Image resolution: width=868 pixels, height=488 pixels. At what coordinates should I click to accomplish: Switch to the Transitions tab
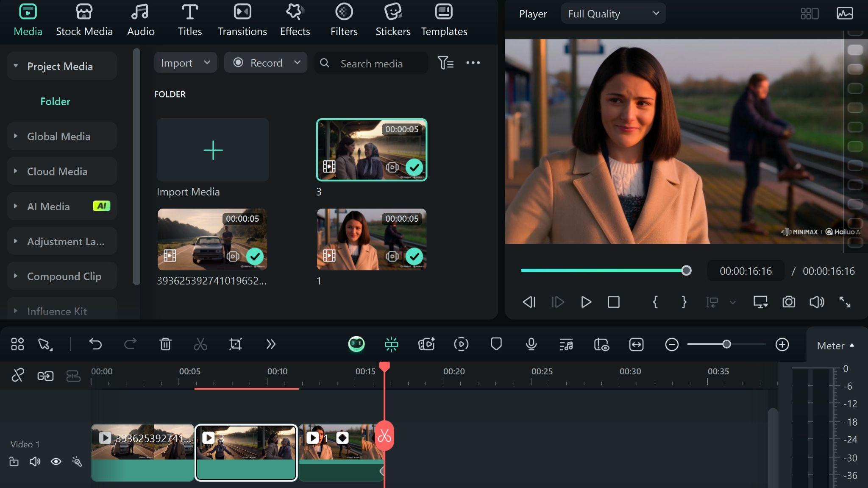pos(242,20)
